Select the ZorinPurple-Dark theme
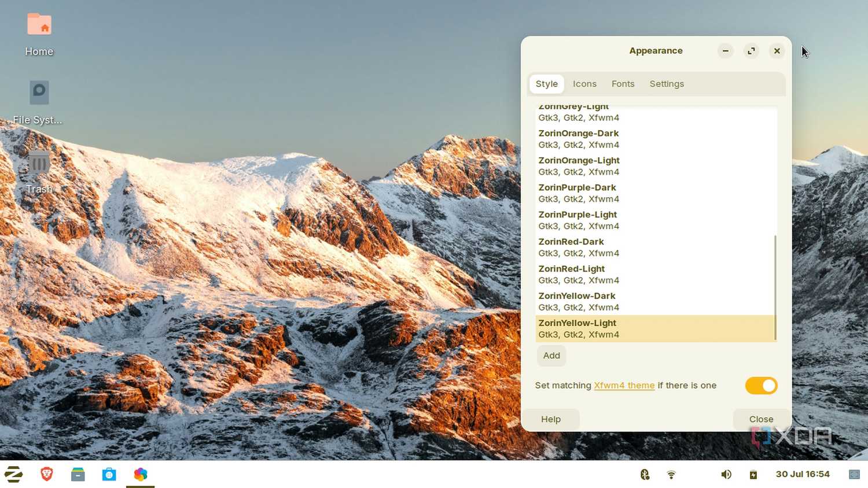 point(655,193)
